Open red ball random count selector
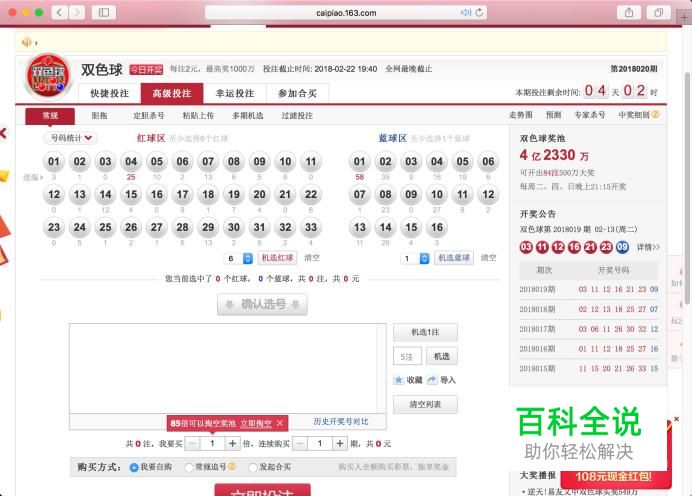The width and height of the screenshot is (692, 496). click(238, 258)
